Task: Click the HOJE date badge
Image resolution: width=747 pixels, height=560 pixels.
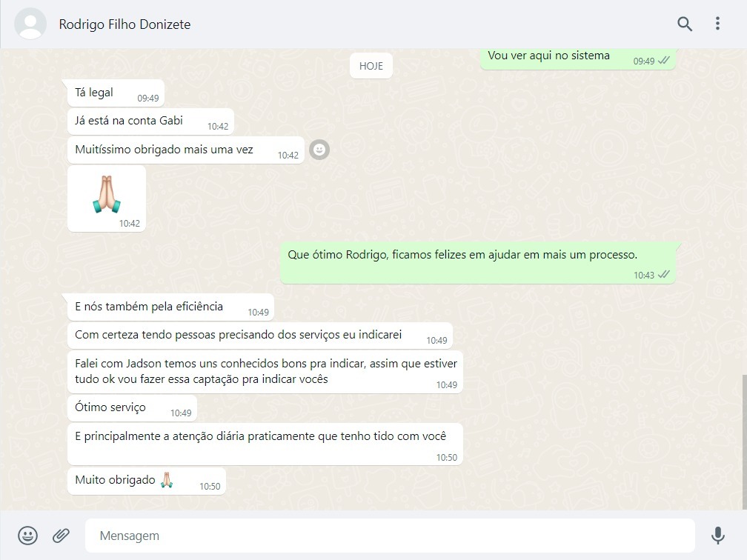Action: pos(371,66)
